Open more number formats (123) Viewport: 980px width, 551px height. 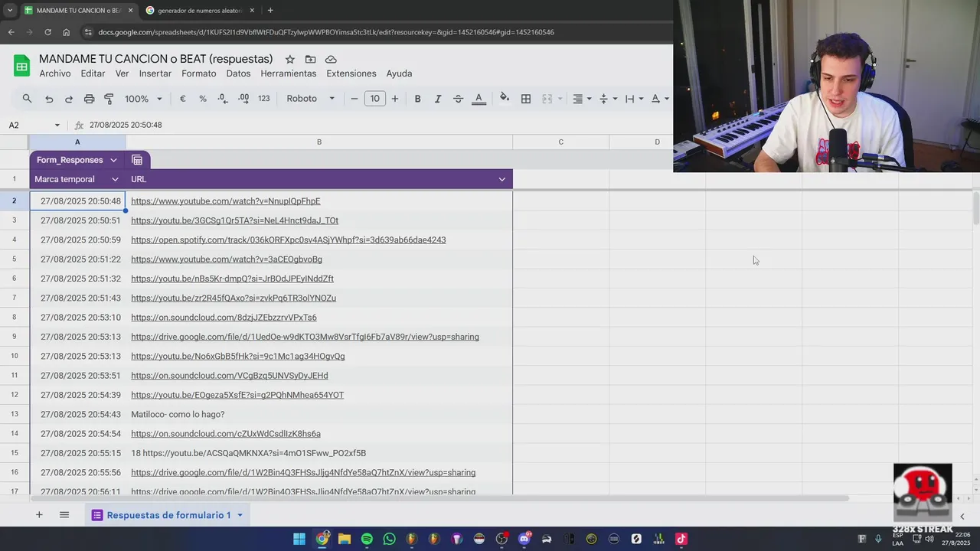(263, 99)
